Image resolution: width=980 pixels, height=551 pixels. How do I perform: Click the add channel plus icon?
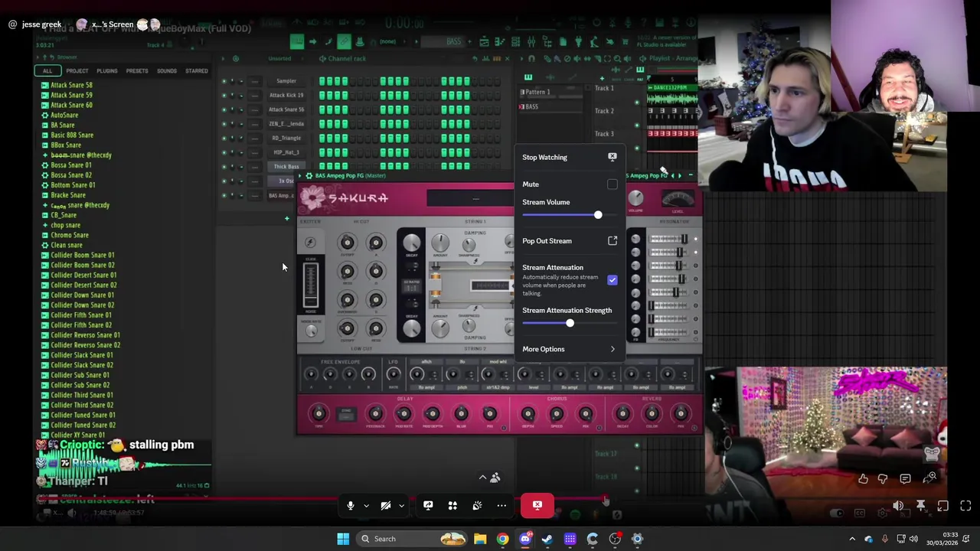(287, 219)
